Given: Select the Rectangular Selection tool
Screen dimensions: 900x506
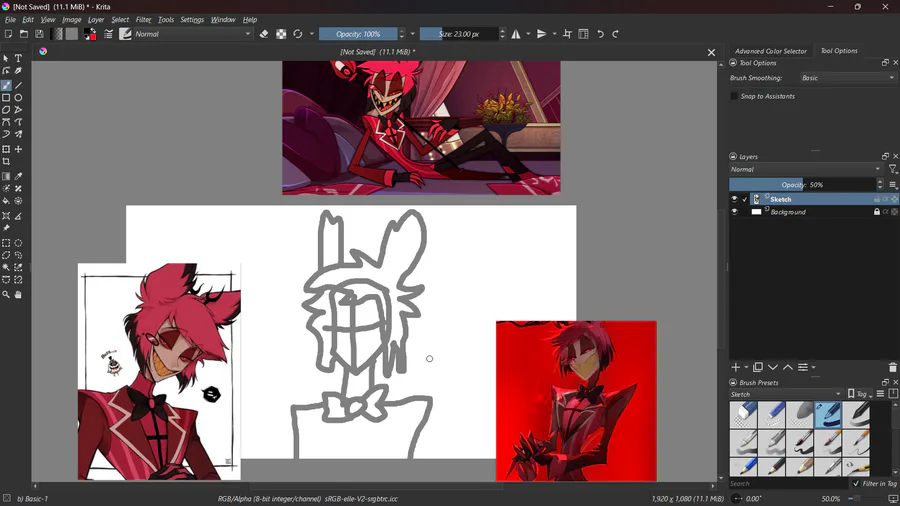Looking at the screenshot, I should (6, 243).
